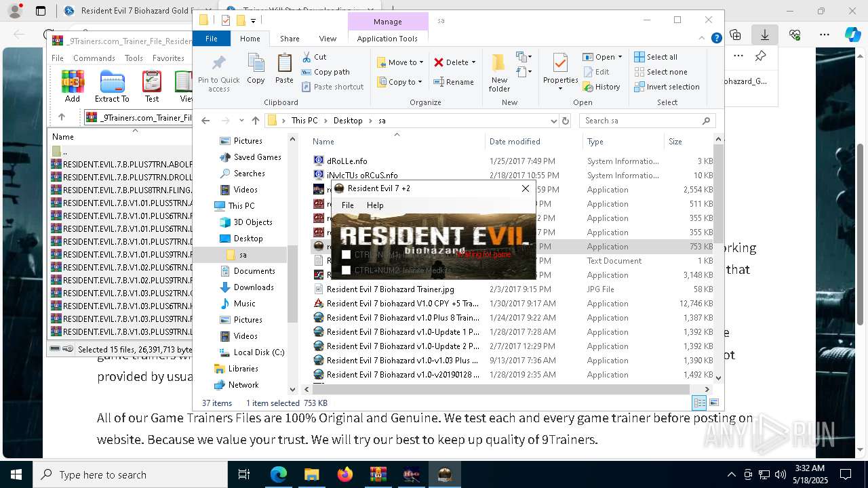Expand address bar history dropdown

point(554,121)
